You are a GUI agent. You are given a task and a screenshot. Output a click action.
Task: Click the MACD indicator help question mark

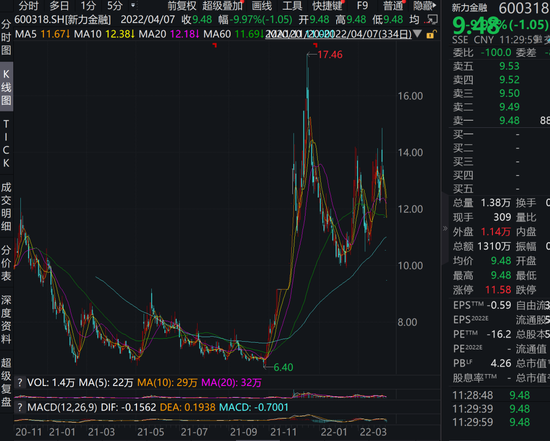tap(20, 407)
